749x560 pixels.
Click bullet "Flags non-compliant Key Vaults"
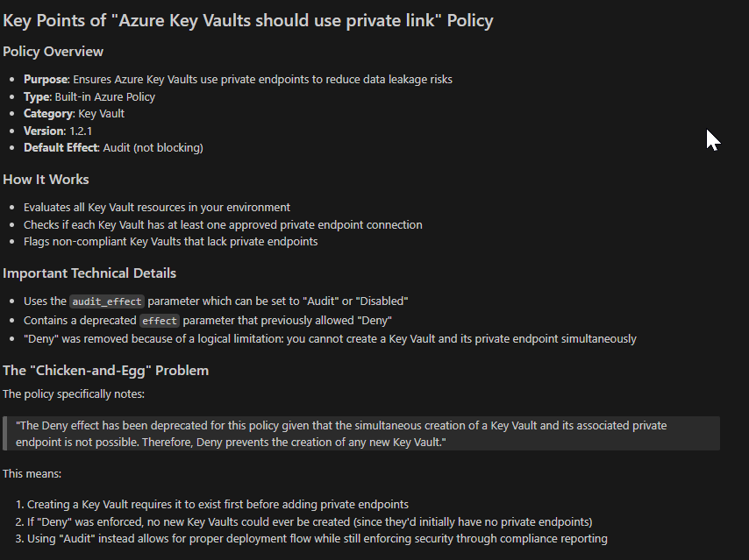170,242
